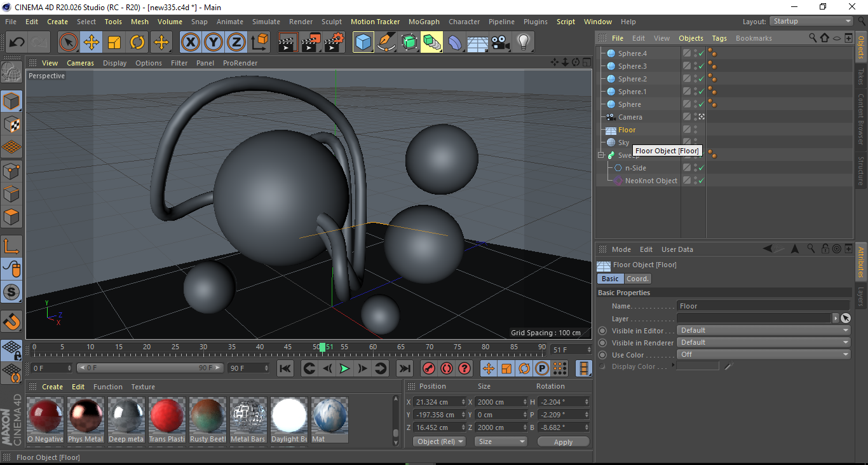Viewport: 868px width, 465px height.
Task: Open the Takes side tab
Action: 861,76
